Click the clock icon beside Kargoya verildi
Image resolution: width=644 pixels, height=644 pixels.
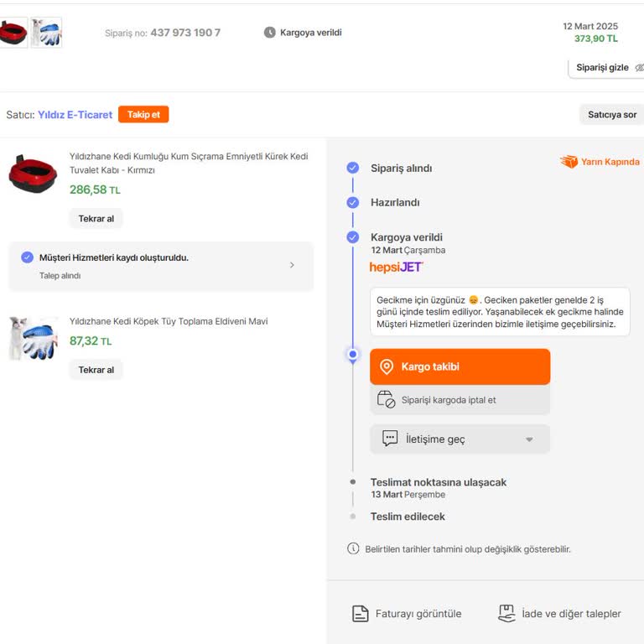pyautogui.click(x=269, y=33)
